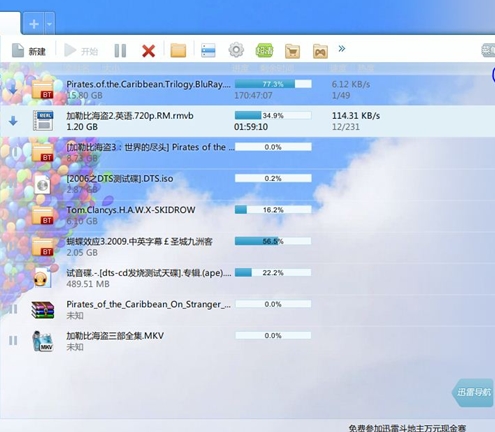This screenshot has width=495, height=432.
Task: Open the 免费参加迅雷斗地主 promo link
Action: [407, 428]
